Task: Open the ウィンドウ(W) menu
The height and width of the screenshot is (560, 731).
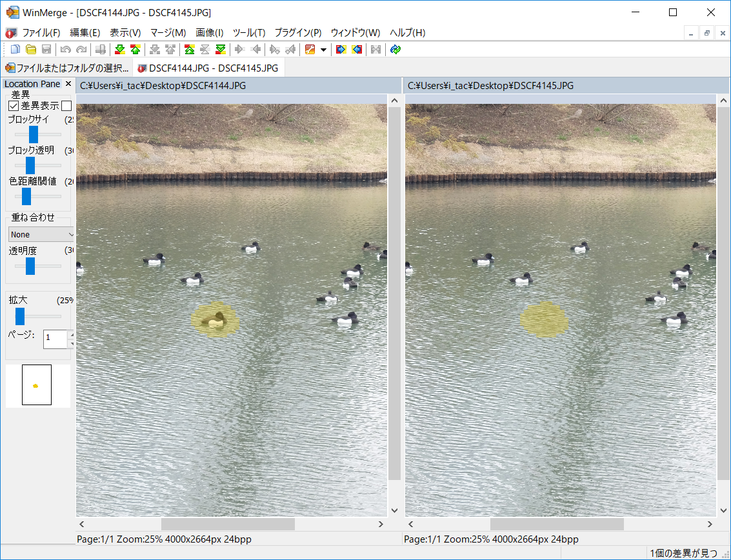Action: click(x=355, y=33)
